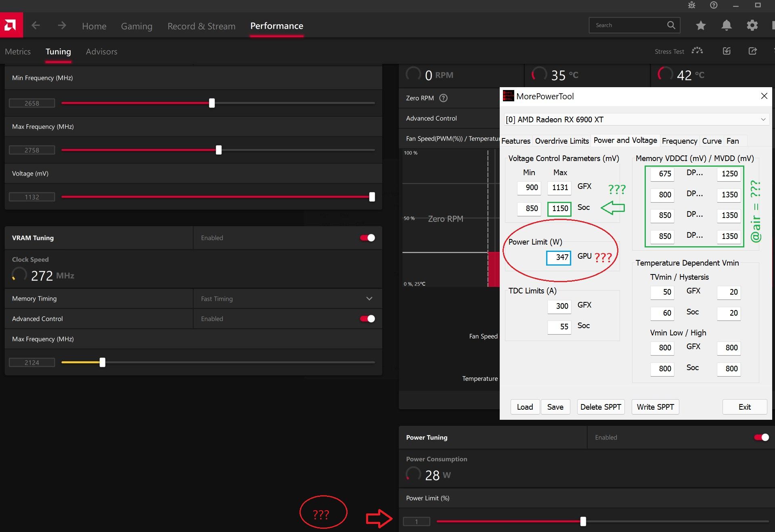Click the TVmin GFX field 50
This screenshot has width=775, height=532.
click(662, 292)
